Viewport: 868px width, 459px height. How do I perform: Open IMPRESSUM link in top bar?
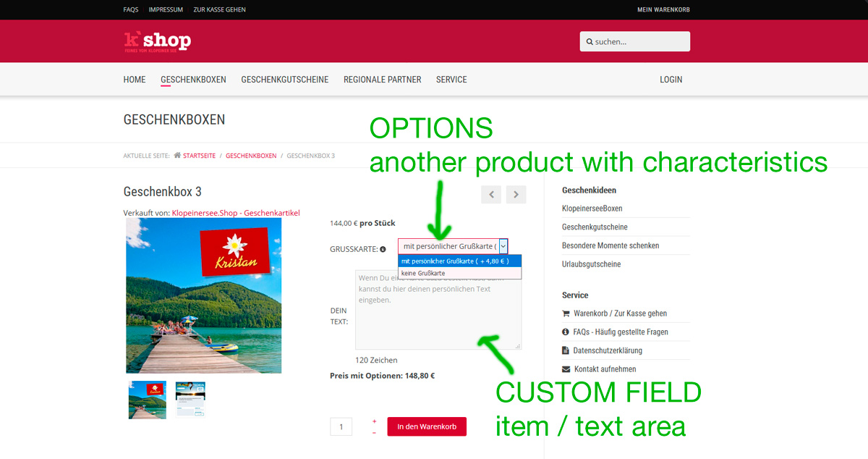coord(166,10)
